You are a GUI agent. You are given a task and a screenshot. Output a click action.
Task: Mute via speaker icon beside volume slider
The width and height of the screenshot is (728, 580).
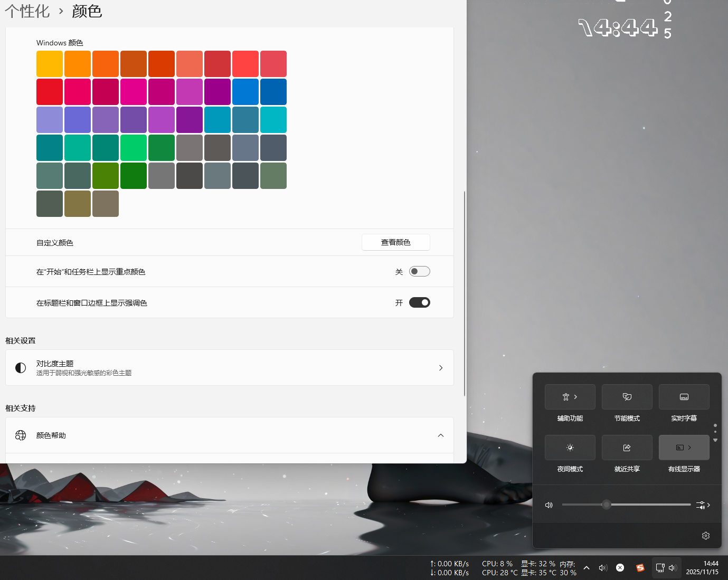point(549,505)
